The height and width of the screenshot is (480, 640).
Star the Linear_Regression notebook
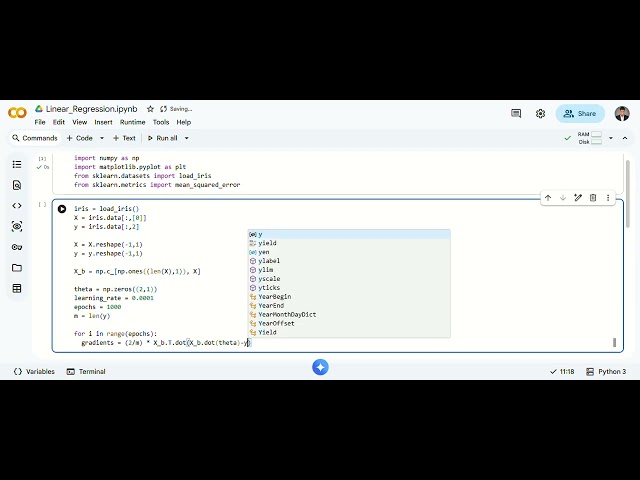(150, 109)
